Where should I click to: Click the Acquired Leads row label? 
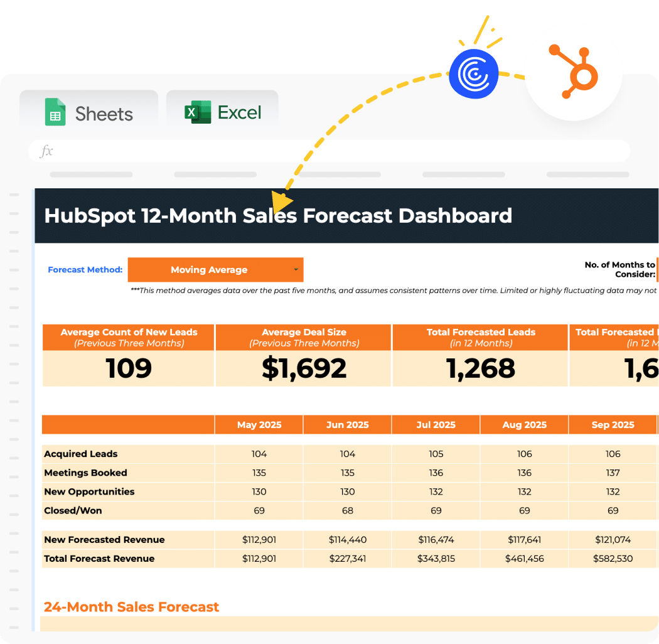click(x=81, y=454)
